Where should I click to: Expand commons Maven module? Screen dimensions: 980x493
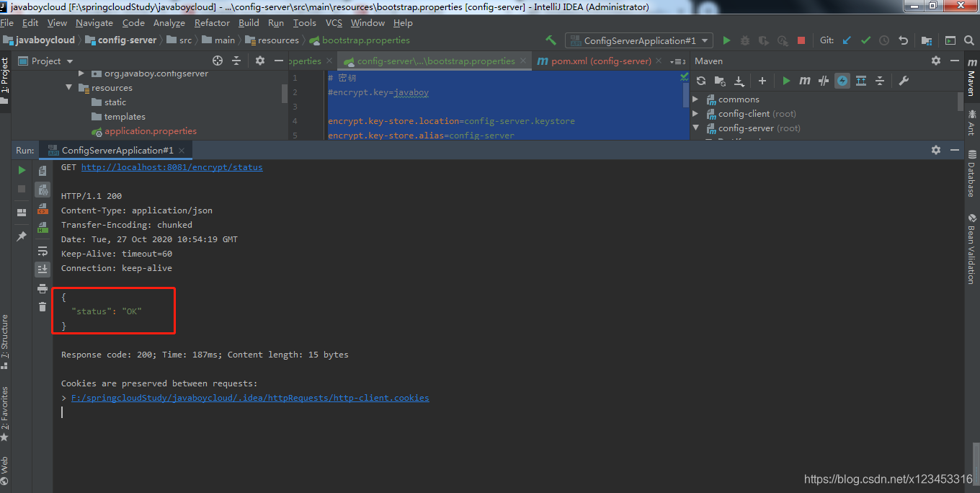(695, 99)
